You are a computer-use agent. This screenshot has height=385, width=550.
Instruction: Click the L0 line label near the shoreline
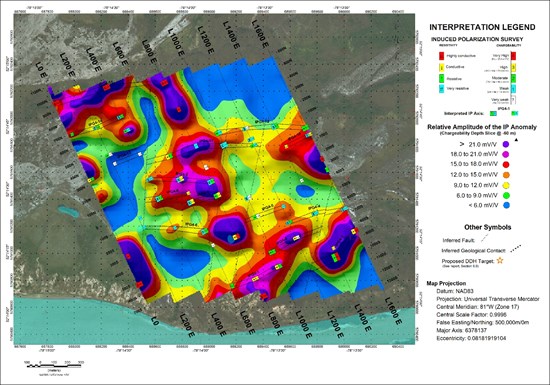point(155,320)
